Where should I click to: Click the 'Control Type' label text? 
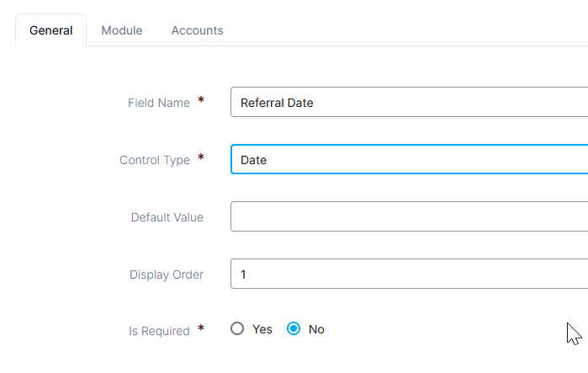[155, 160]
